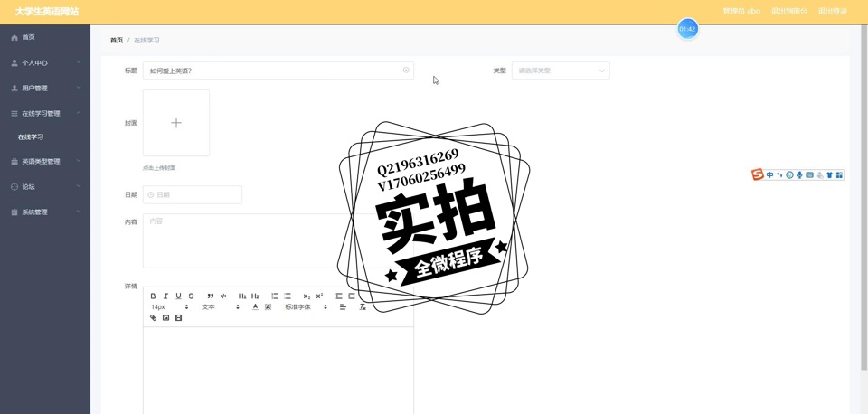Open the 首页 sidebar item
Viewport: 868px width, 414px height.
[29, 37]
